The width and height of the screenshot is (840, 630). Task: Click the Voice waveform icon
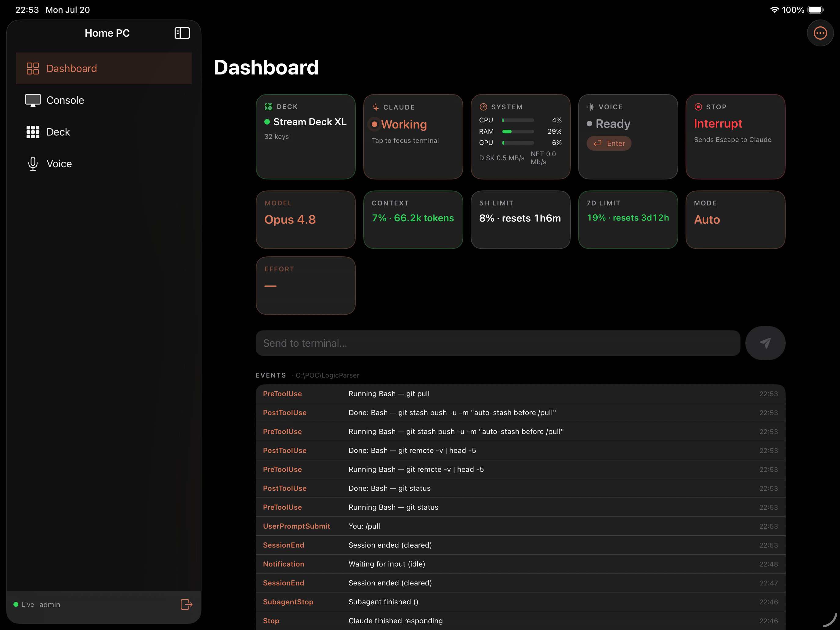point(591,107)
